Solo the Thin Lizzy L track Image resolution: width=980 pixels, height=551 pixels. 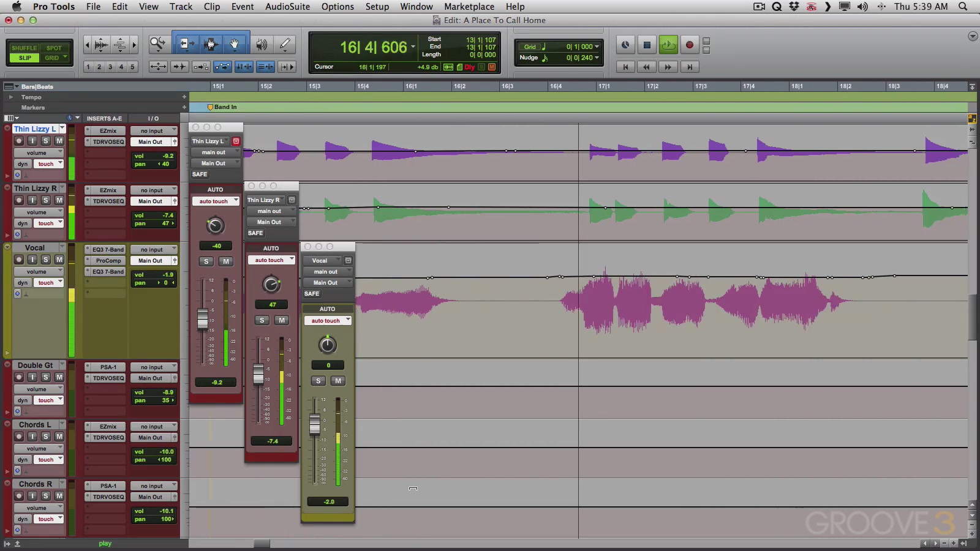(x=45, y=141)
